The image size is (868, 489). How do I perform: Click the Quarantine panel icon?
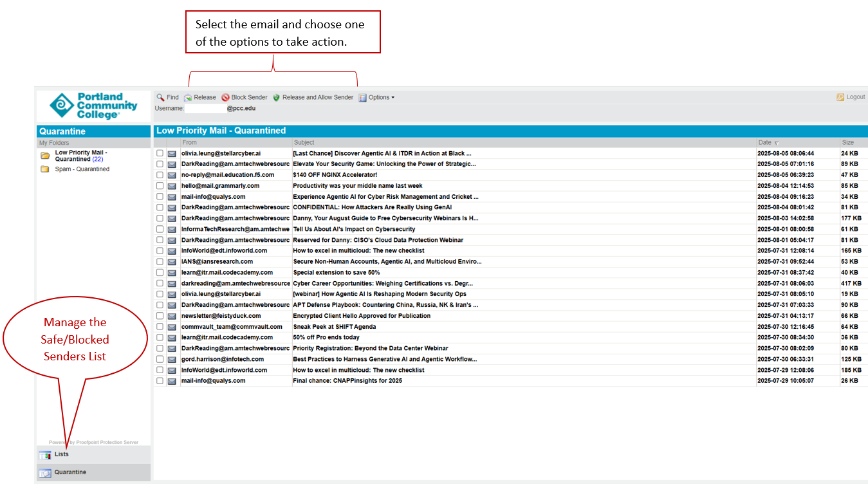coord(45,472)
